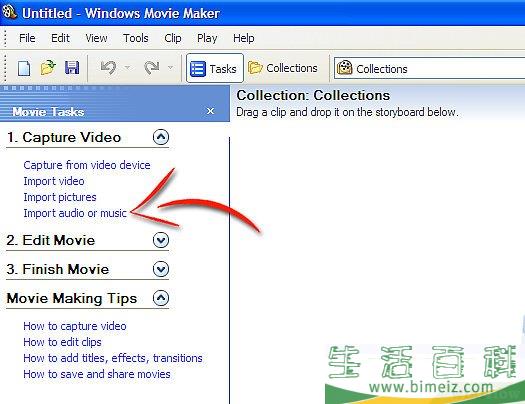Viewport: 525px width, 404px height.
Task: Expand the Edit Movie section
Action: pyautogui.click(x=161, y=240)
